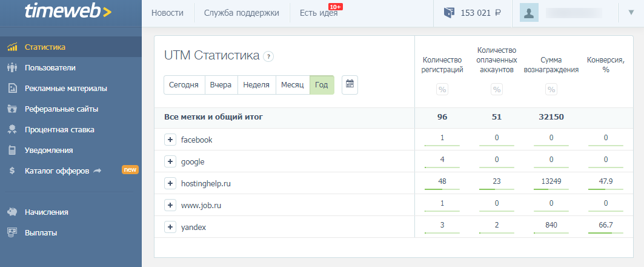This screenshot has width=644, height=267.
Task: Open the Служба поддержки link
Action: (x=242, y=13)
